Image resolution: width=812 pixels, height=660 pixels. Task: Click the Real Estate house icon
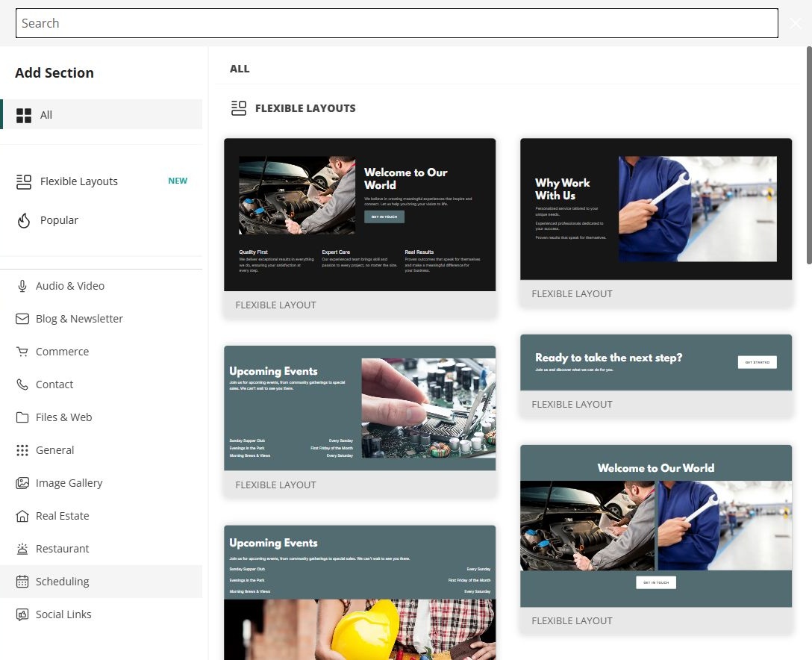(x=22, y=516)
